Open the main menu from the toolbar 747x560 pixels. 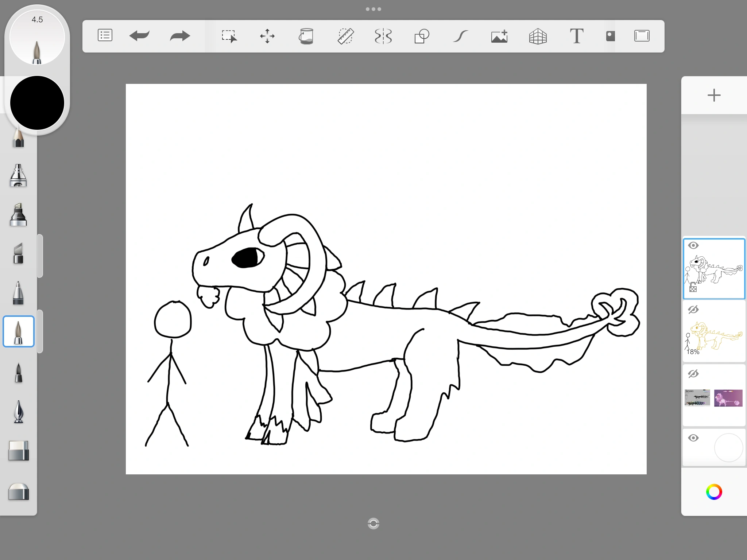[105, 35]
